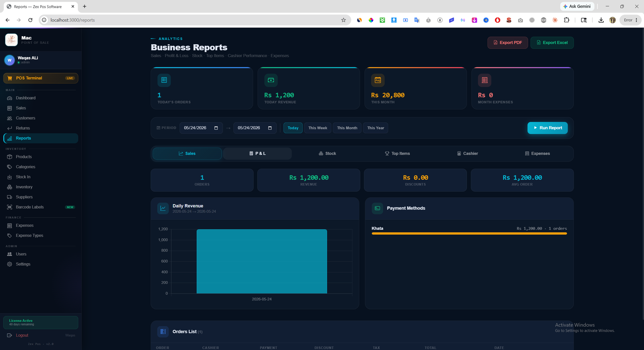Click the Daily Revenue chart icon
Screen dimensions: 644x350
click(163, 208)
